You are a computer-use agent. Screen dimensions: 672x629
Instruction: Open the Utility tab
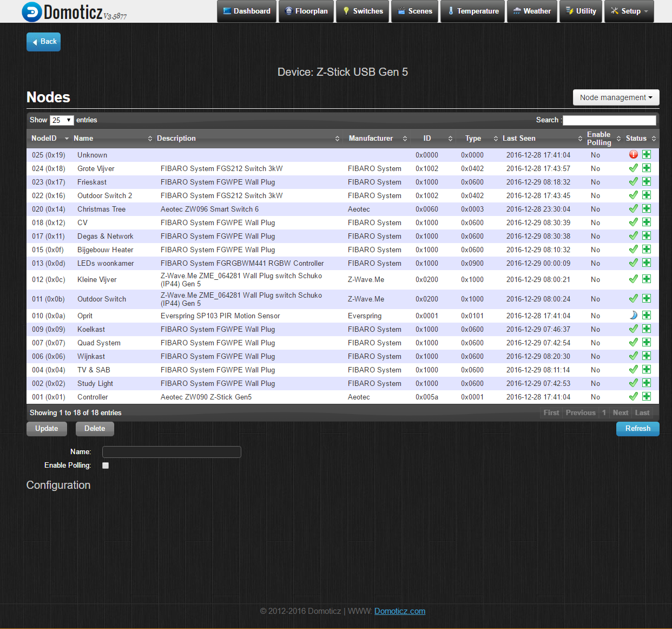tap(581, 11)
